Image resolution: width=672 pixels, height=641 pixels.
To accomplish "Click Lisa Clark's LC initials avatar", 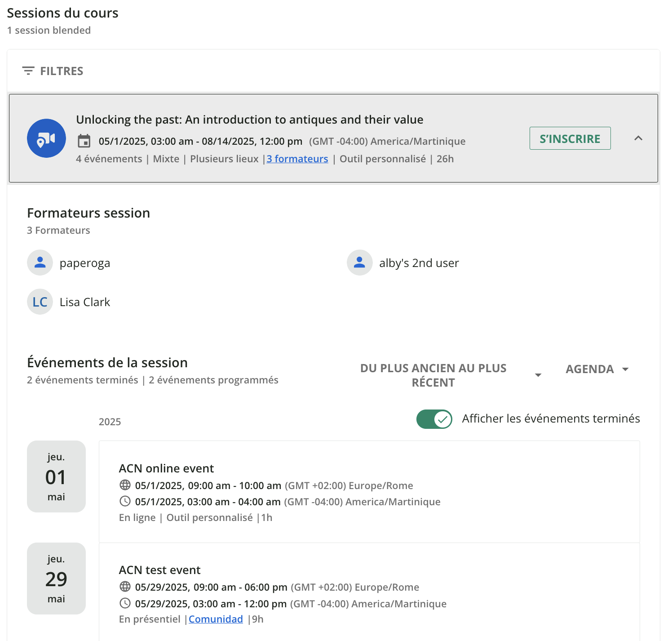I will 40,302.
